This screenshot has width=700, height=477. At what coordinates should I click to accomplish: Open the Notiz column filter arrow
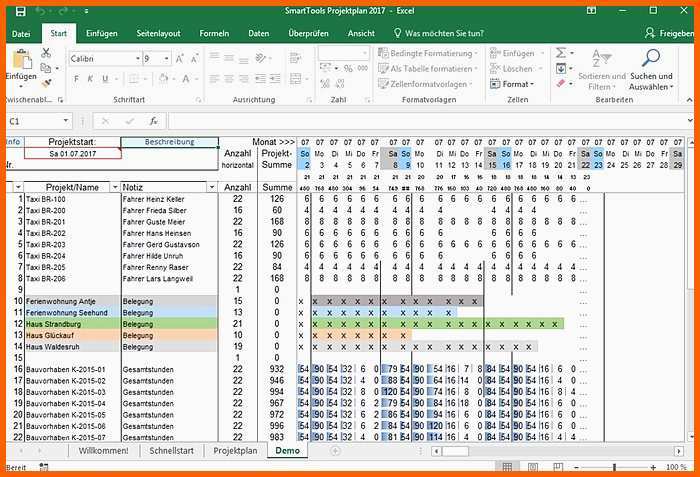[212, 187]
